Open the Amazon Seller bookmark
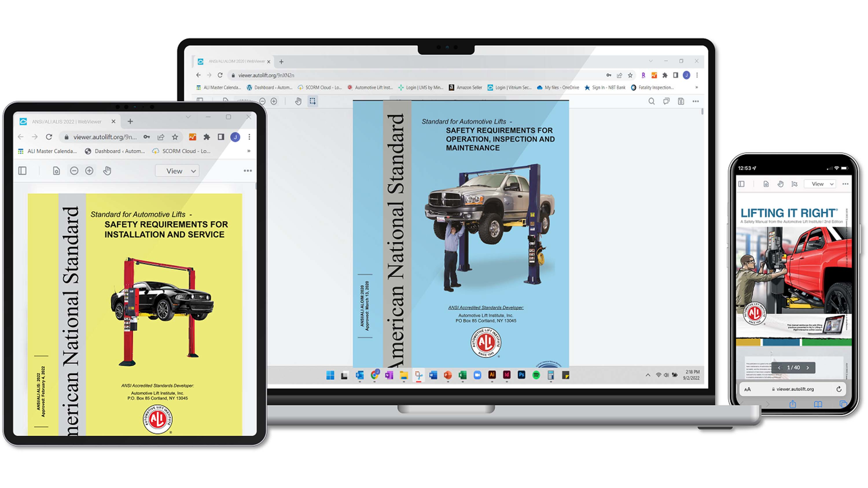868x488 pixels. pos(465,87)
